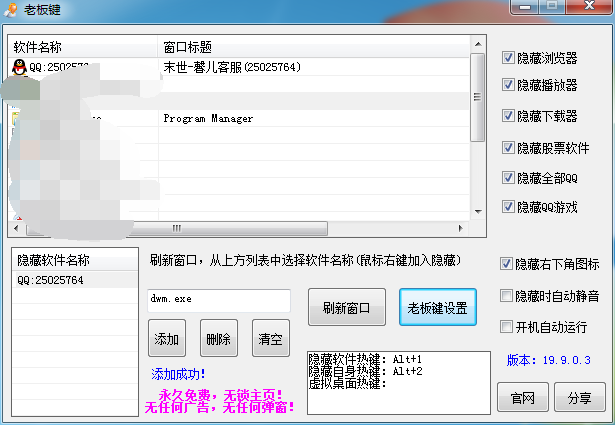Toggle 隐藏QQ游戏 checkbox

(x=508, y=207)
